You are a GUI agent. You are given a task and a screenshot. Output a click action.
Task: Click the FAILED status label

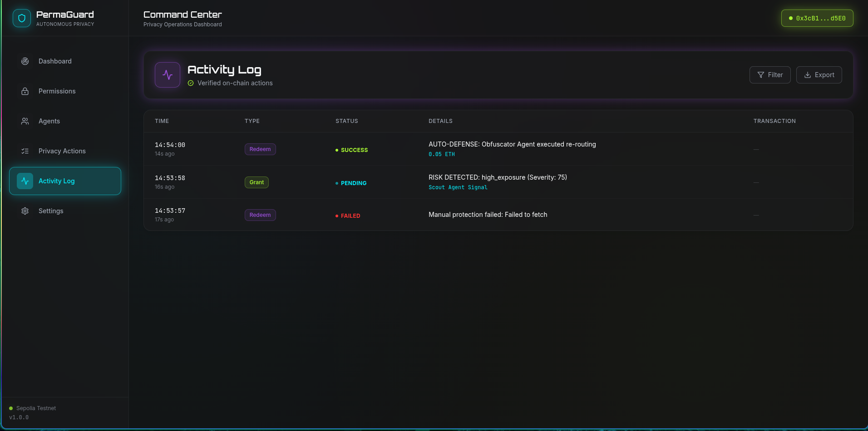click(350, 216)
